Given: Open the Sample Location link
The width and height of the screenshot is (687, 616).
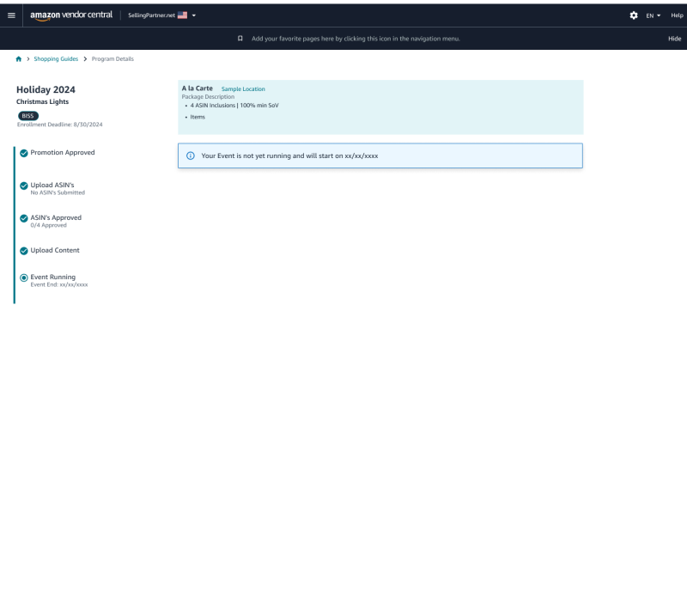Looking at the screenshot, I should 243,89.
